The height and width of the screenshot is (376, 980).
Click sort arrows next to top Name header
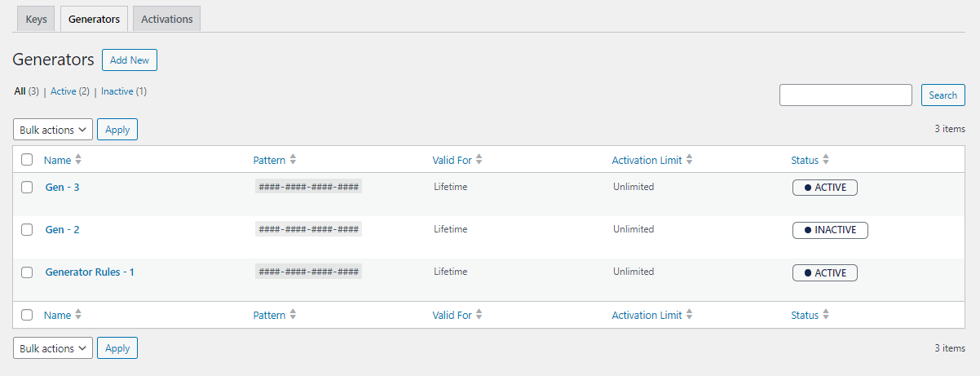tap(78, 160)
